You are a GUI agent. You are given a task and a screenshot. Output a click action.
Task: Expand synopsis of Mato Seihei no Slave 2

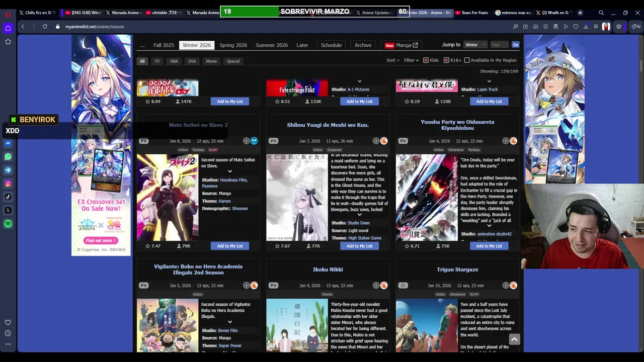(230, 171)
